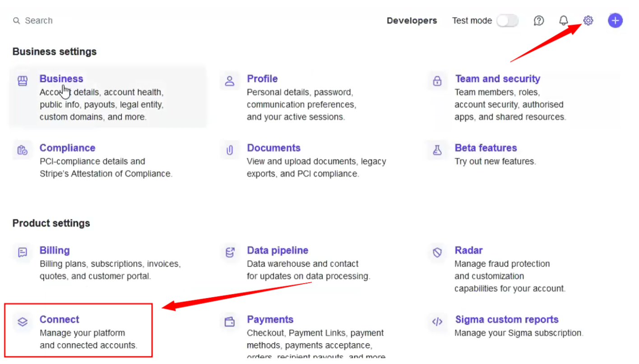The height and width of the screenshot is (364, 639).
Task: Open the Developers menu
Action: 412,21
